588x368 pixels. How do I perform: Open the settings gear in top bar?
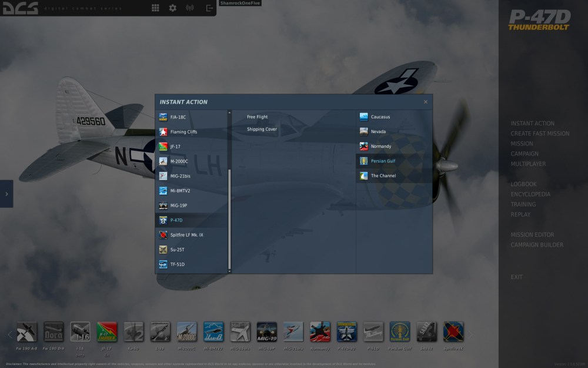click(172, 8)
